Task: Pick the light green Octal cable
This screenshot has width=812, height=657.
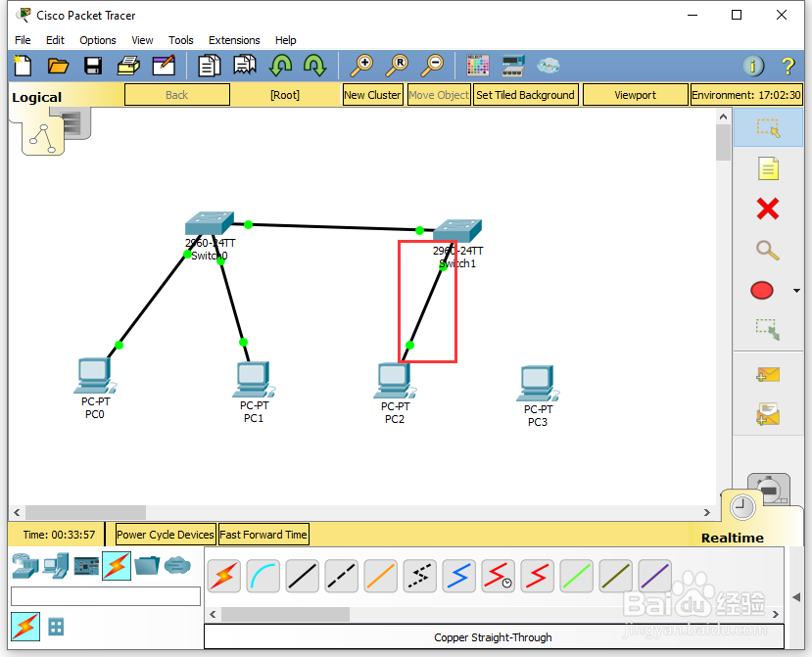Action: (576, 576)
